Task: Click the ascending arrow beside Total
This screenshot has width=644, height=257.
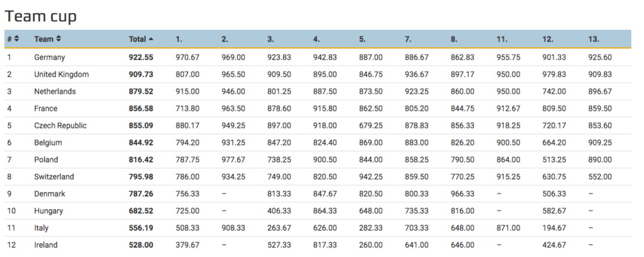Action: (151, 39)
